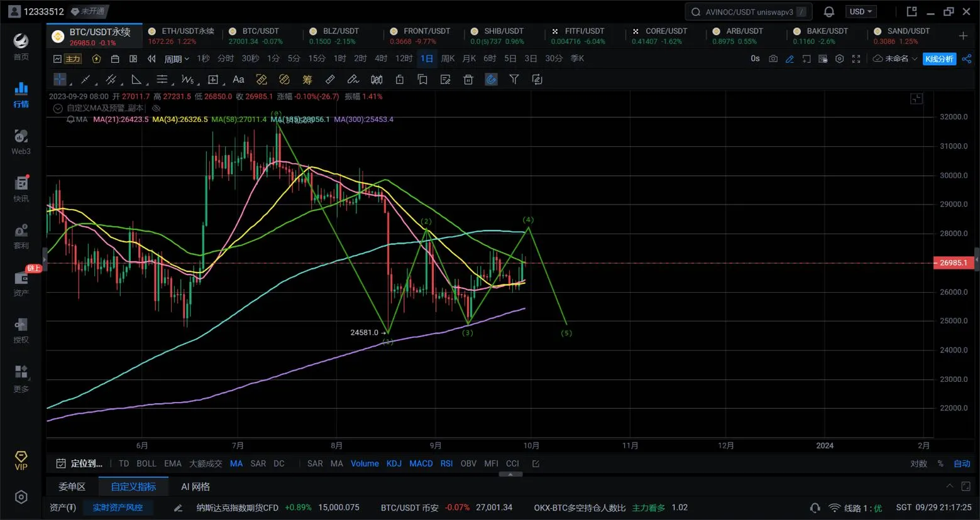This screenshot has width=980, height=520.
Task: Enable the BOLL overlay indicator
Action: [x=146, y=463]
